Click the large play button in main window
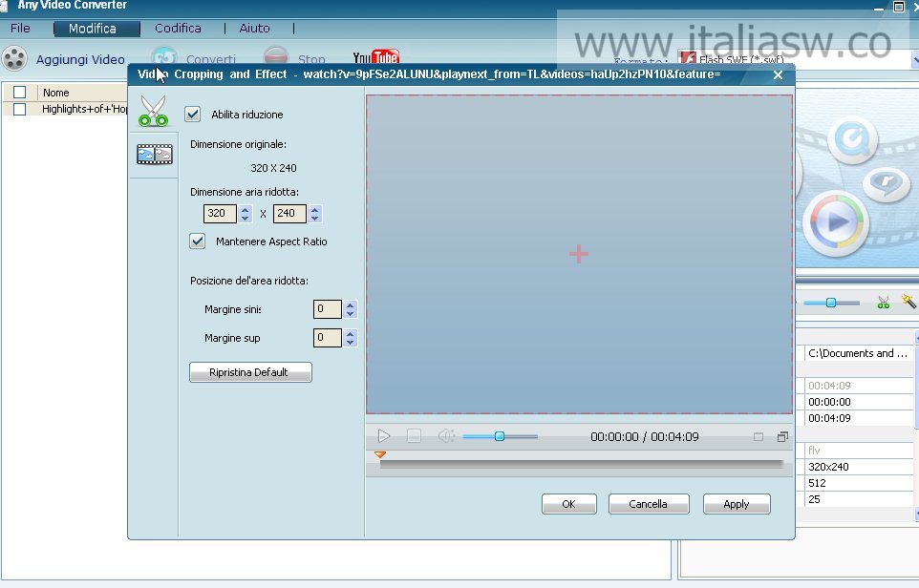The width and height of the screenshot is (919, 588). (x=836, y=222)
